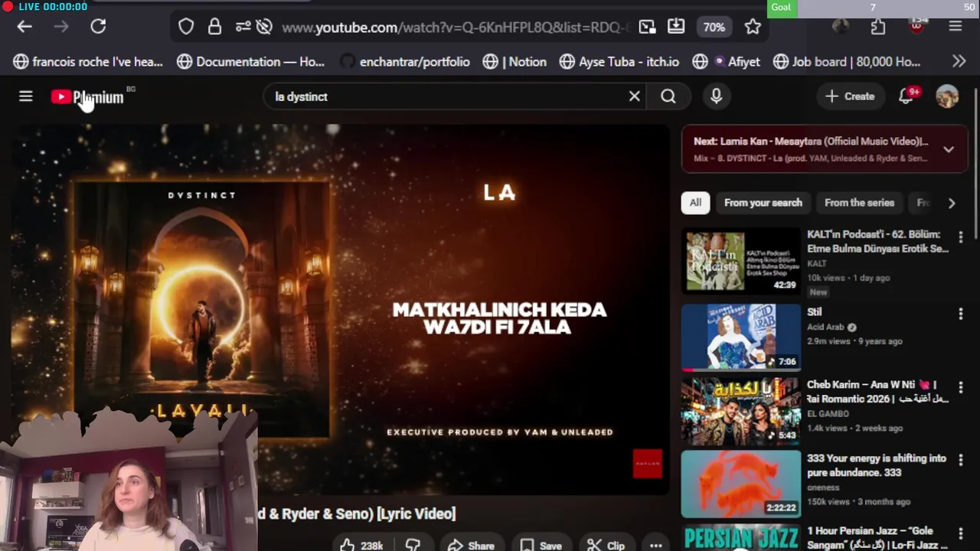Click the 'Acid Arab' channel name
The height and width of the screenshot is (551, 980).
825,327
